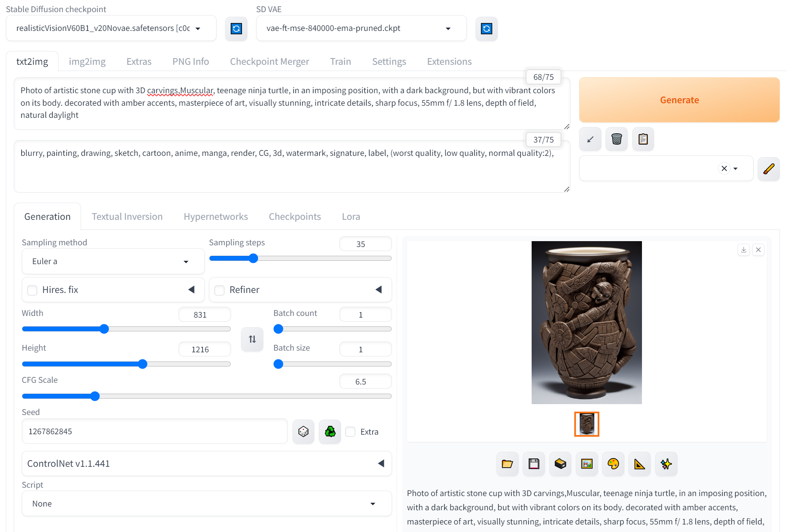Expand the Refiner section arrow
Viewport: 787px width, 532px height.
point(379,290)
